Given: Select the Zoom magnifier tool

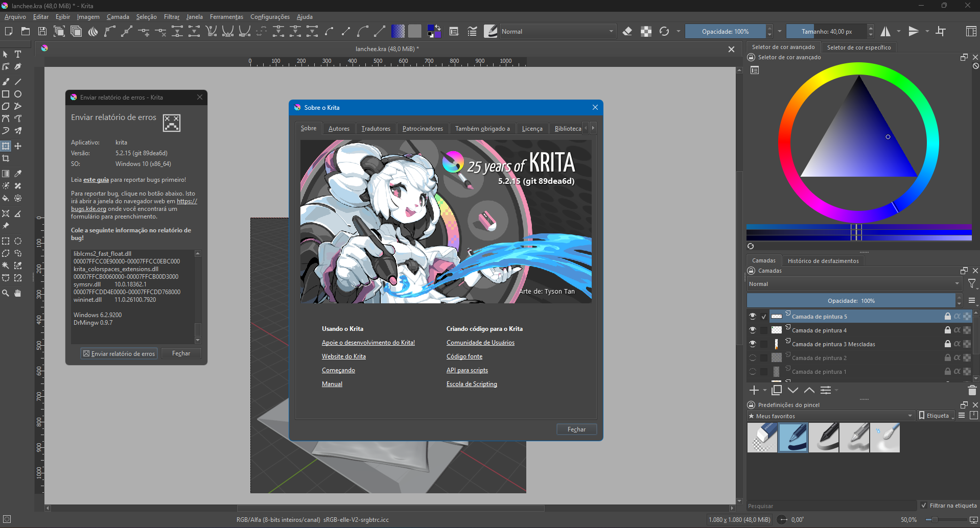Looking at the screenshot, I should pyautogui.click(x=6, y=293).
